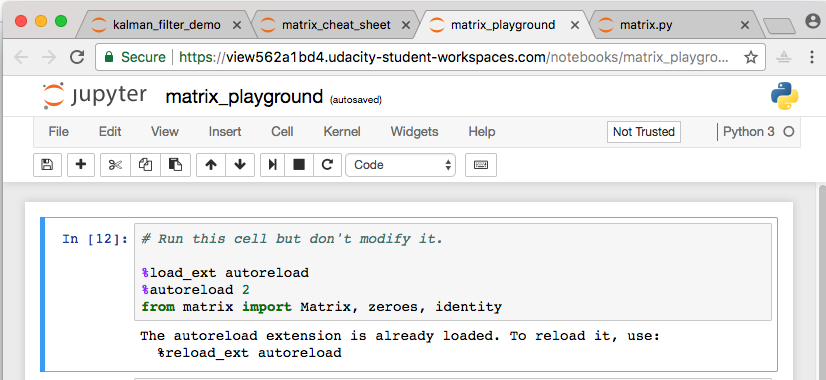Cut selected cells with scissors icon
826x380 pixels.
click(115, 165)
